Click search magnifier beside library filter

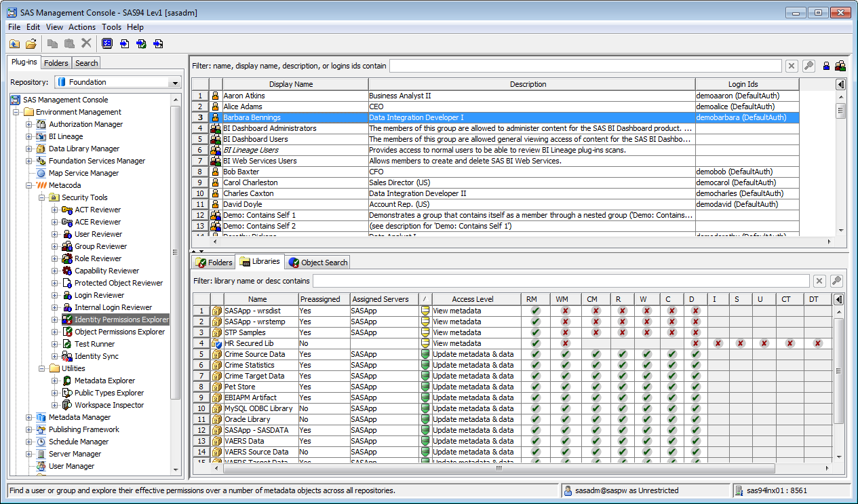coord(836,281)
